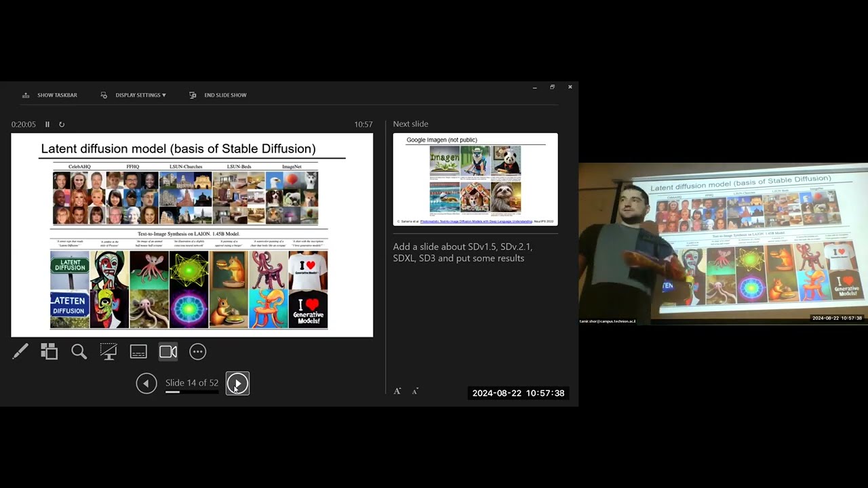Click the slide progress bar under the counter
Screen dimensions: 868x488
pos(192,392)
